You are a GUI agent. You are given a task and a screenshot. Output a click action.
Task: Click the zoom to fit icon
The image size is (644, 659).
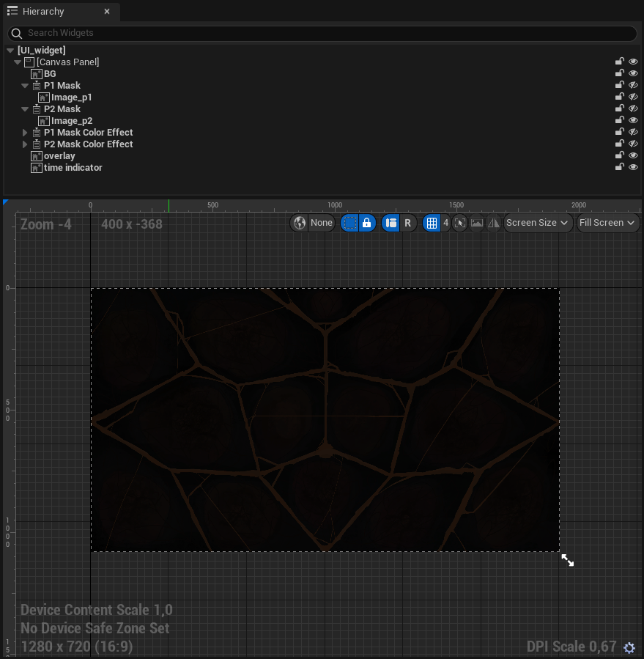460,223
